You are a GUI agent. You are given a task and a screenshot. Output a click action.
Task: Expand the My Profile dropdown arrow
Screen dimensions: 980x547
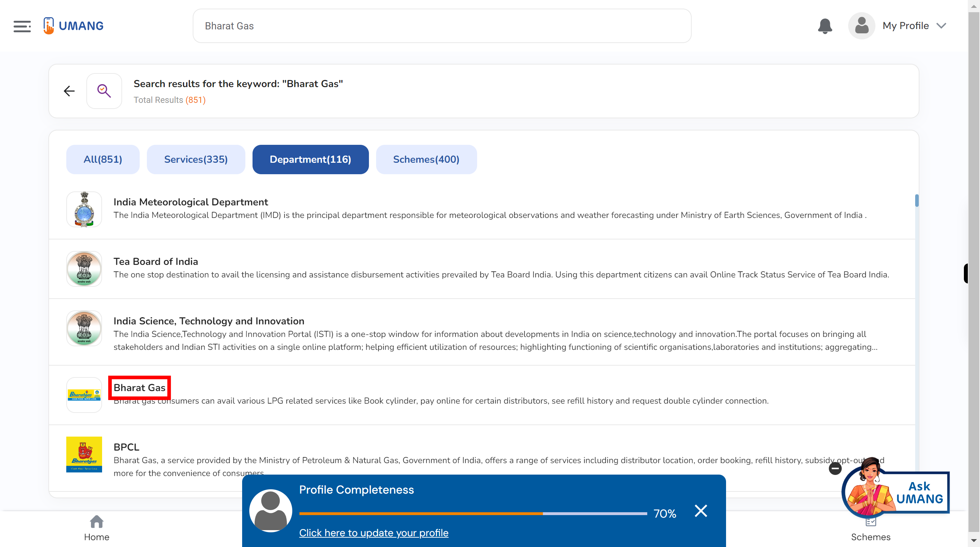click(x=941, y=26)
